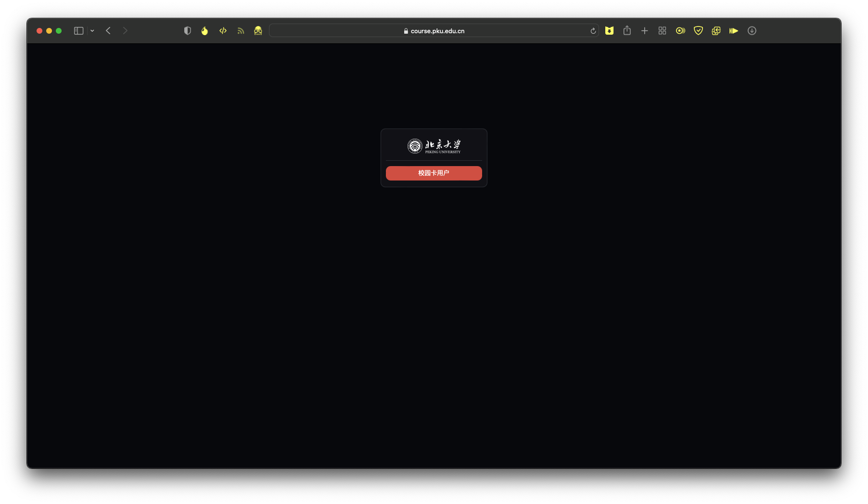
Task: Click the yellow play-arrow extension icon
Action: click(x=734, y=31)
